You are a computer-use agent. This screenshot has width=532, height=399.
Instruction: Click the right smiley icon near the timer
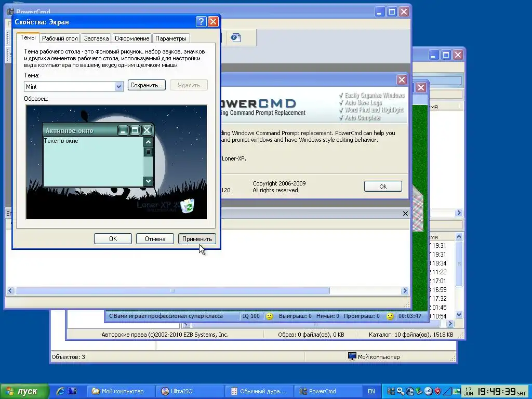pos(390,316)
